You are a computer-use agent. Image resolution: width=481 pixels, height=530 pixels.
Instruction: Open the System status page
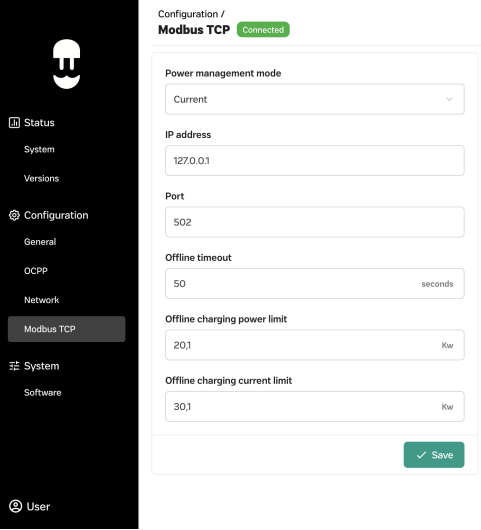[x=39, y=149]
